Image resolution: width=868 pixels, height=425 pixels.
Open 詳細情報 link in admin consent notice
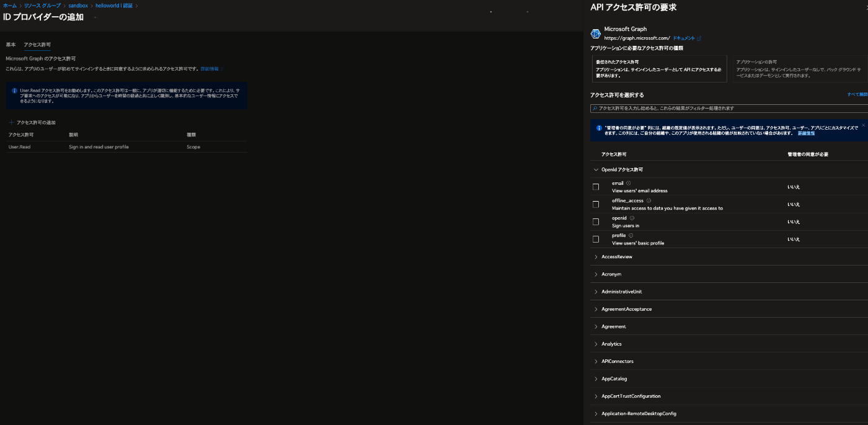tap(806, 133)
